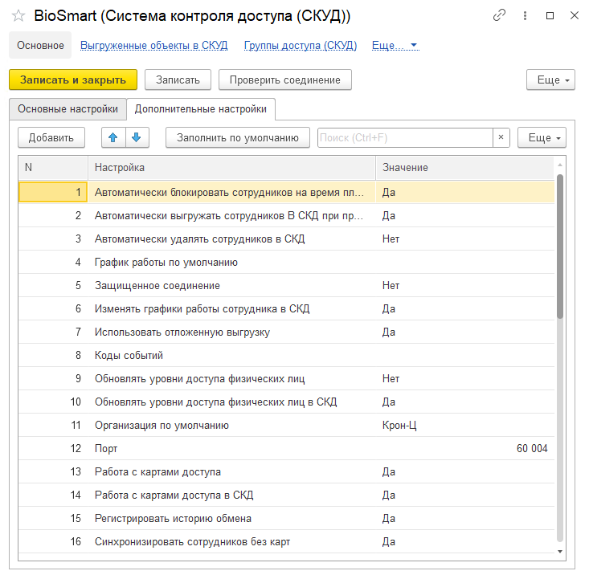Move selected row up with arrow

point(113,137)
